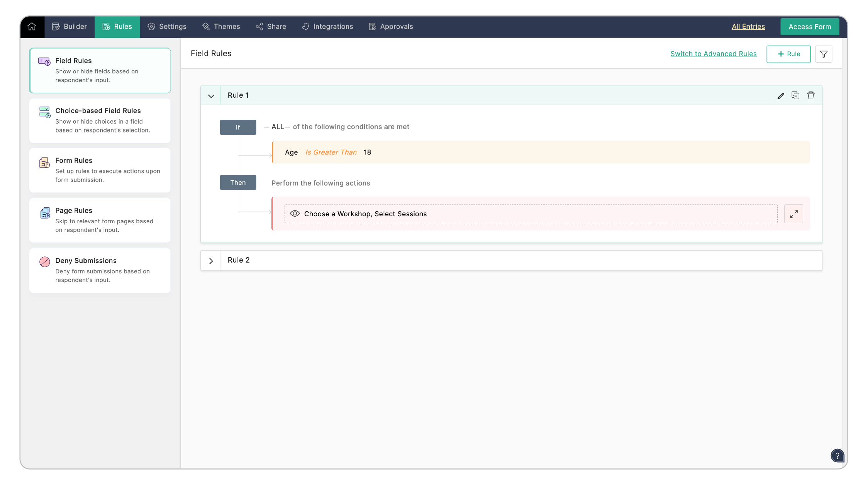
Task: Click the ALL conditions selector
Action: tap(277, 127)
